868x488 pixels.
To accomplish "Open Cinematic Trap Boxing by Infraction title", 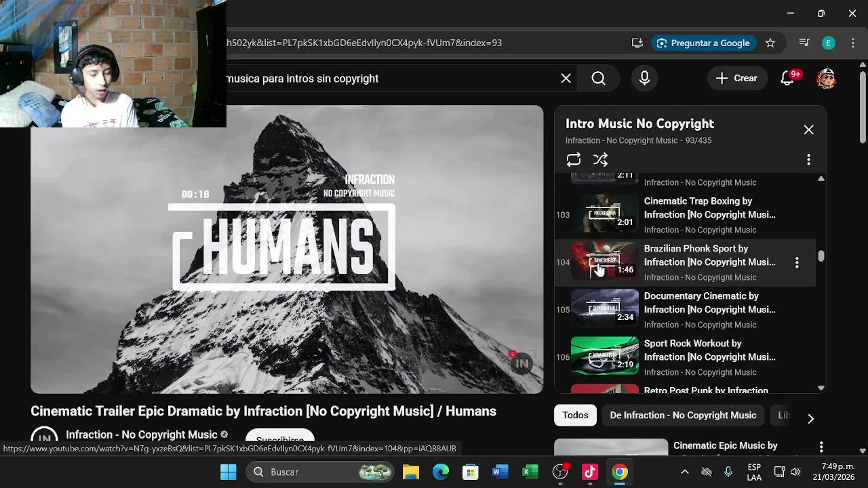I will [709, 208].
